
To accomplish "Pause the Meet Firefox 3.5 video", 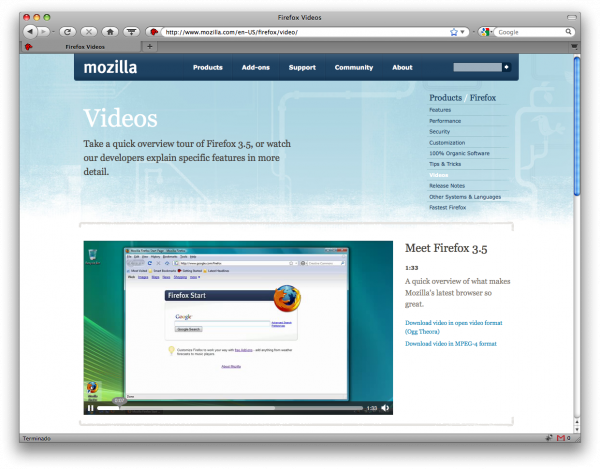I will (x=91, y=408).
